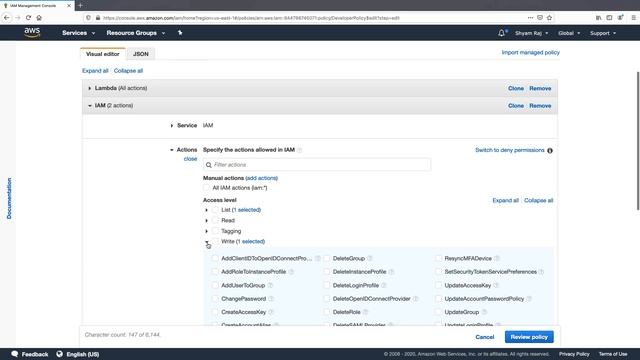This screenshot has height=360, width=640.
Task: Click help icon next to UpdateAccessKey
Action: [x=496, y=285]
